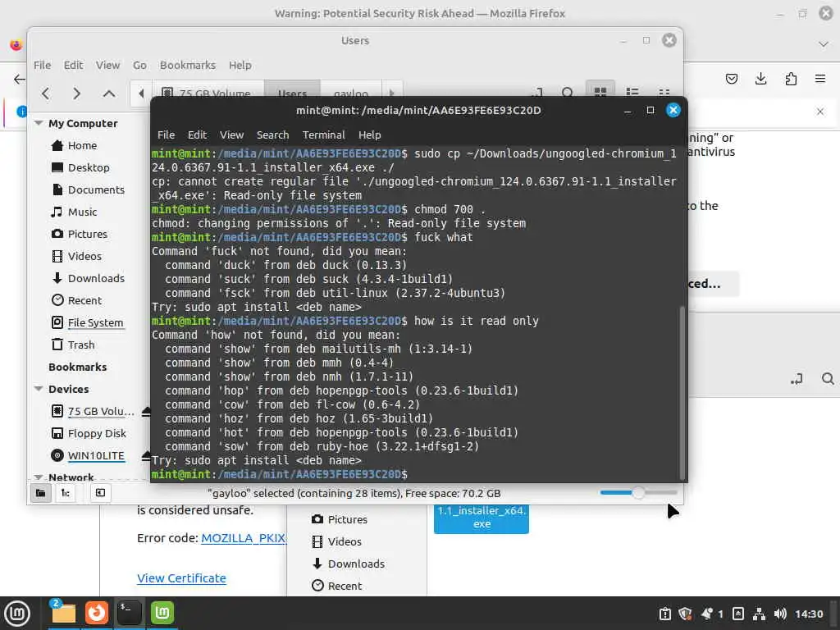Show tree view in Users window sidebar
This screenshot has height=630, width=840.
click(x=66, y=493)
